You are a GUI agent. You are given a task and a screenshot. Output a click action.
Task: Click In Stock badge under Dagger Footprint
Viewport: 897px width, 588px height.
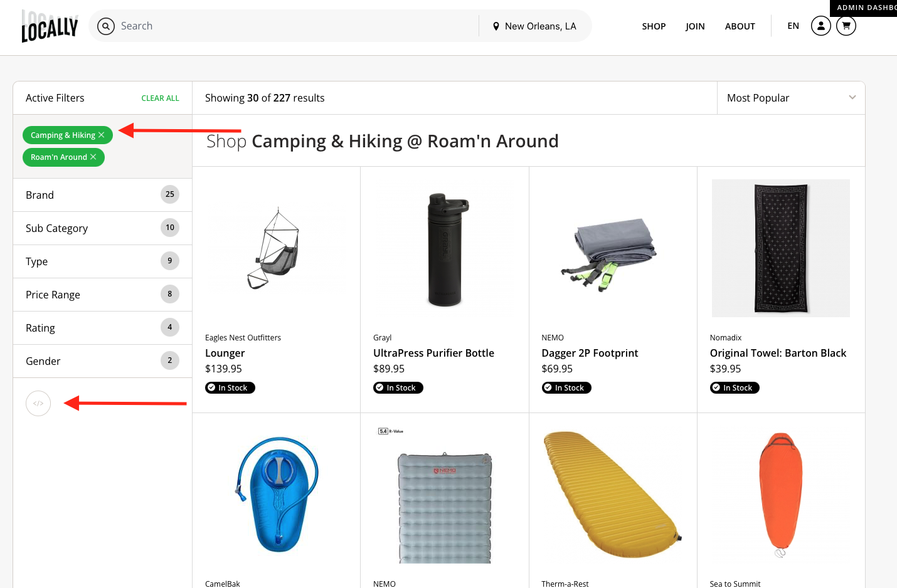(x=566, y=387)
